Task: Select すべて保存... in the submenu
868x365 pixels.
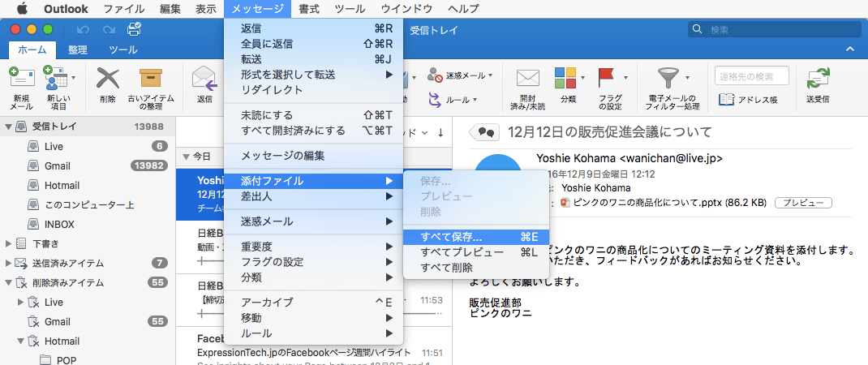Action: coord(476,237)
